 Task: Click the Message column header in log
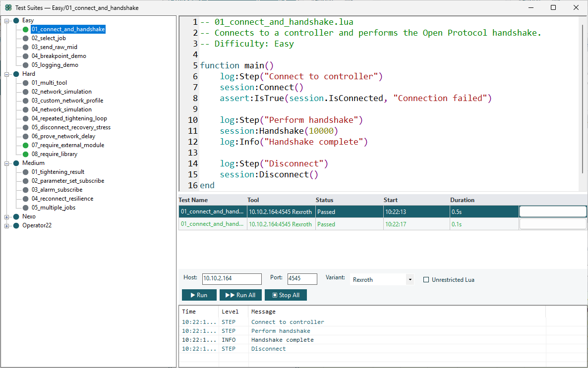coord(397,312)
